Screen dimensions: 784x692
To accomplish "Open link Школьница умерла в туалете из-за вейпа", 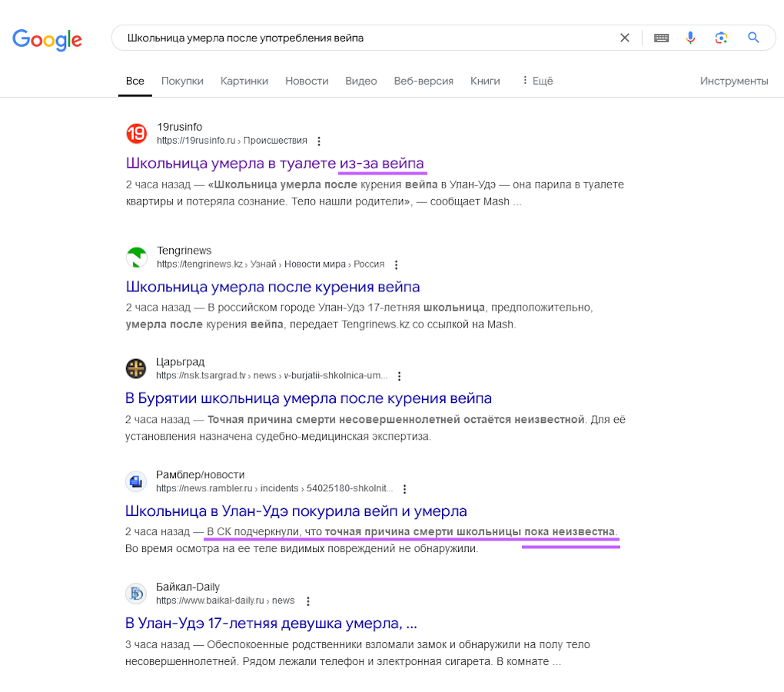I will pos(274,163).
